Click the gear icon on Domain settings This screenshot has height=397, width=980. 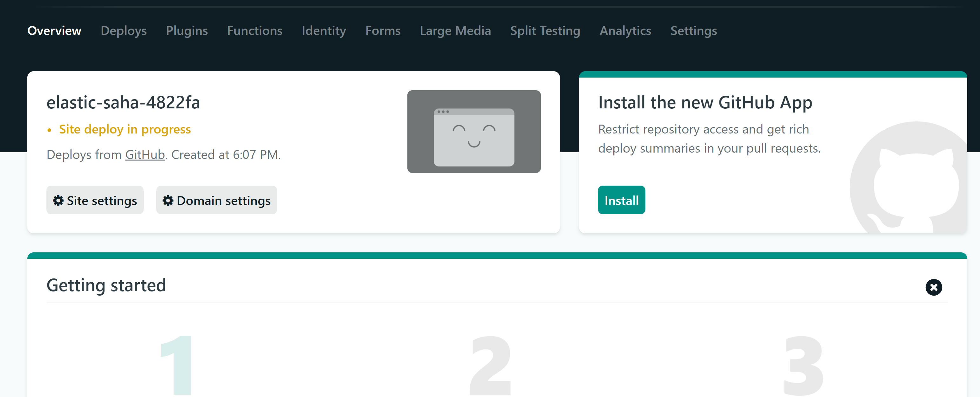(168, 201)
